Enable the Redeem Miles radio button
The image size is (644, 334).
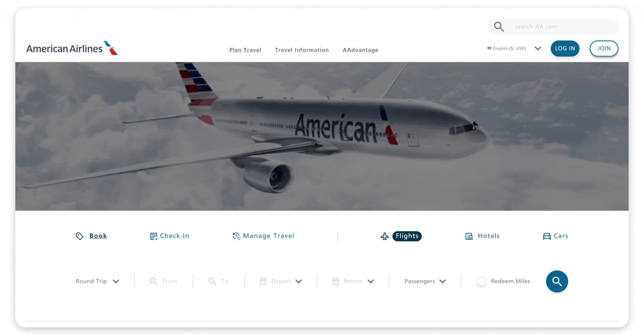coord(481,281)
